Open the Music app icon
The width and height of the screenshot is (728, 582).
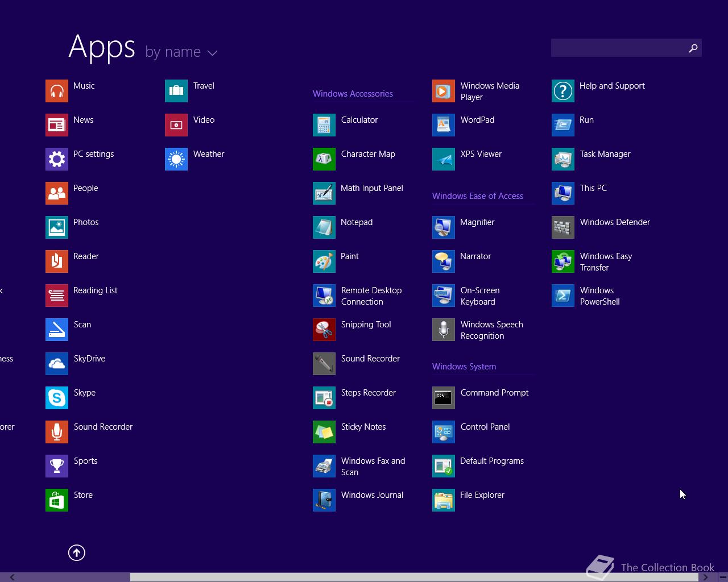(x=57, y=91)
